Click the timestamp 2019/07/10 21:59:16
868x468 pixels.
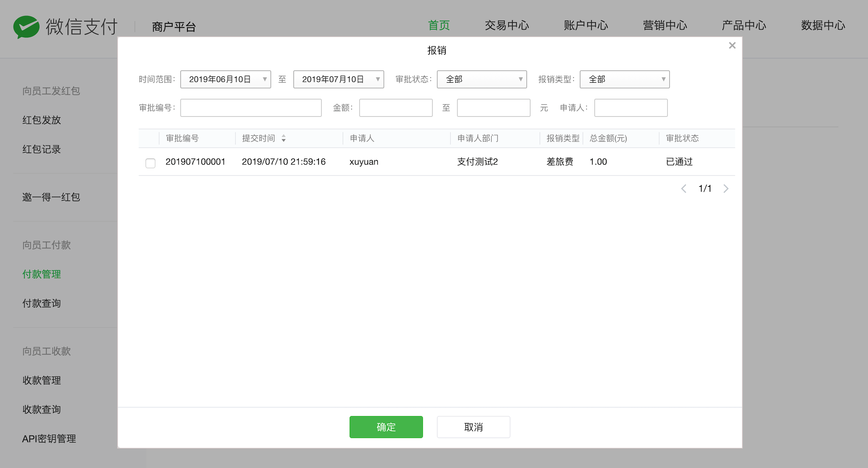[284, 162]
